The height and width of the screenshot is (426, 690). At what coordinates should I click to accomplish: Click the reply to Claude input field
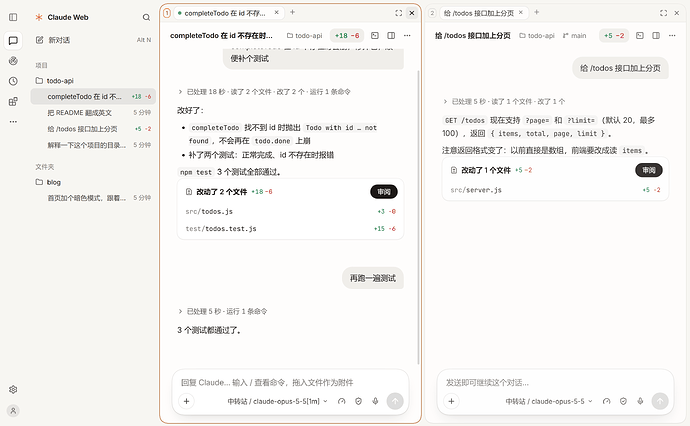click(x=290, y=382)
